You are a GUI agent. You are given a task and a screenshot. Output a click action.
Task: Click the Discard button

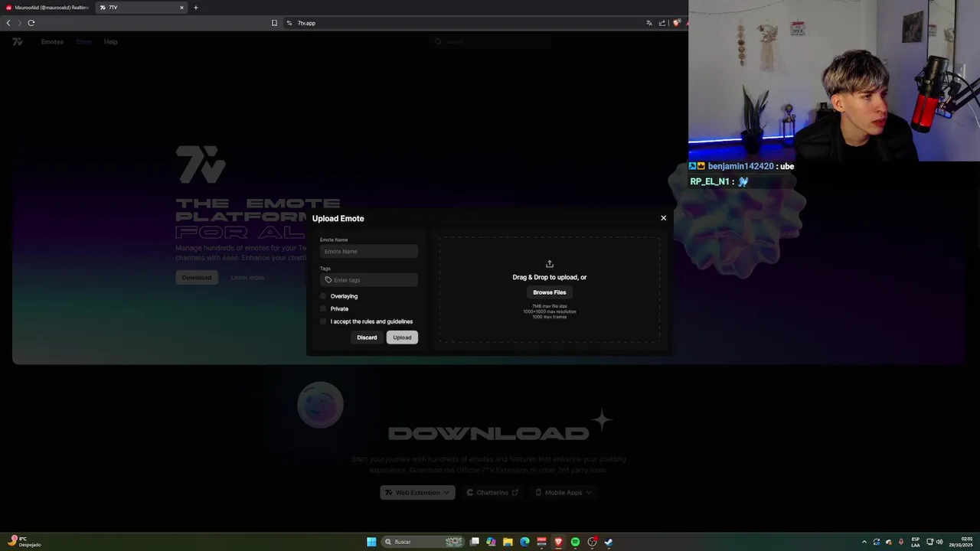click(x=367, y=337)
